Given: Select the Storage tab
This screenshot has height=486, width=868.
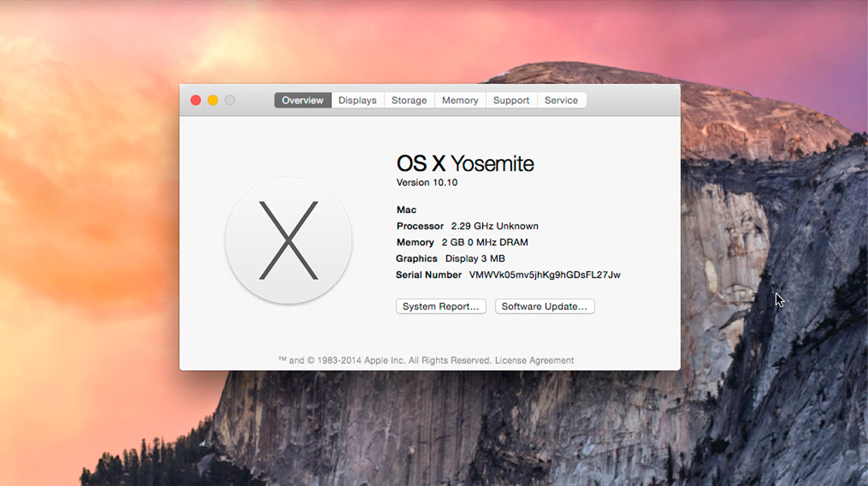Looking at the screenshot, I should point(409,100).
